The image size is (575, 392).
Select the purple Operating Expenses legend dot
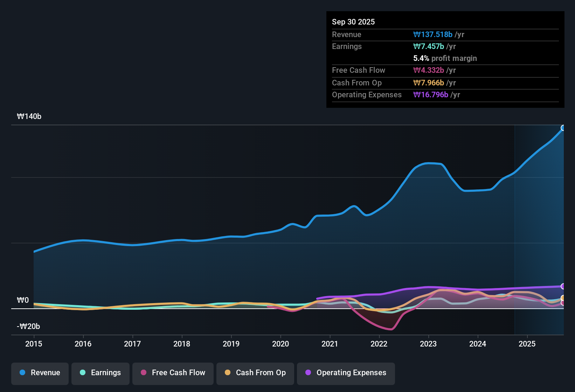point(308,373)
